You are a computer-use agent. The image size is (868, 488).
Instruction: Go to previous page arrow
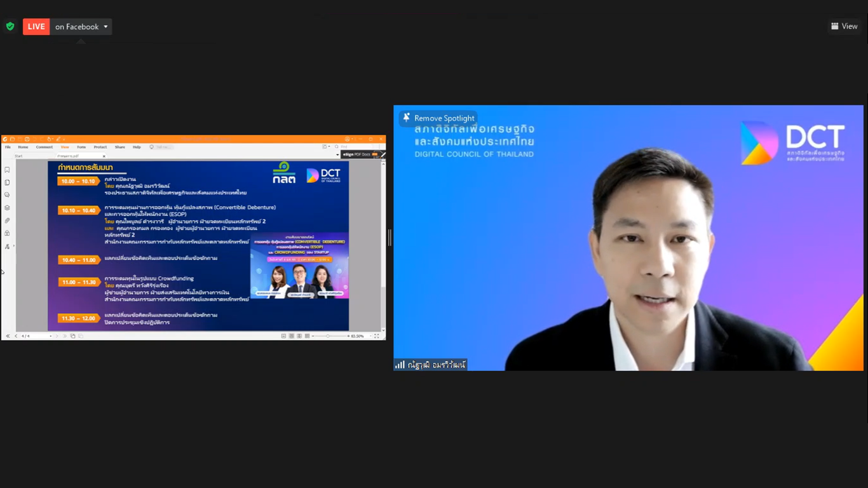[16, 335]
